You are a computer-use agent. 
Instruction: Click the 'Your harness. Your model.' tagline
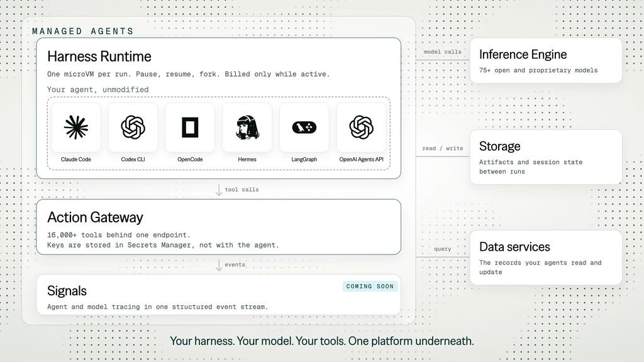coord(321,341)
